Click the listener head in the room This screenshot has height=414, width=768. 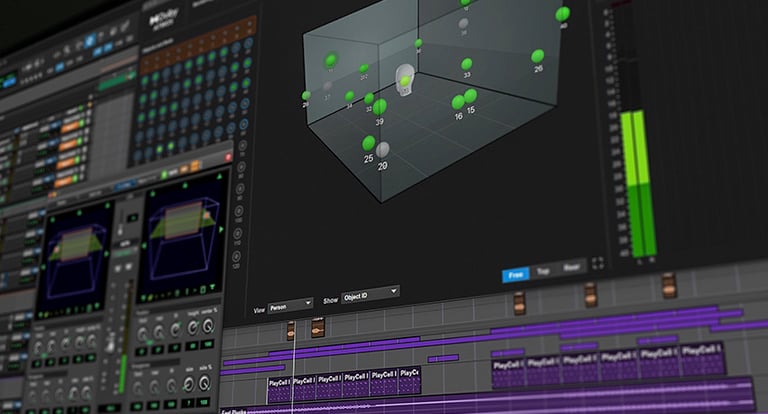pos(406,80)
